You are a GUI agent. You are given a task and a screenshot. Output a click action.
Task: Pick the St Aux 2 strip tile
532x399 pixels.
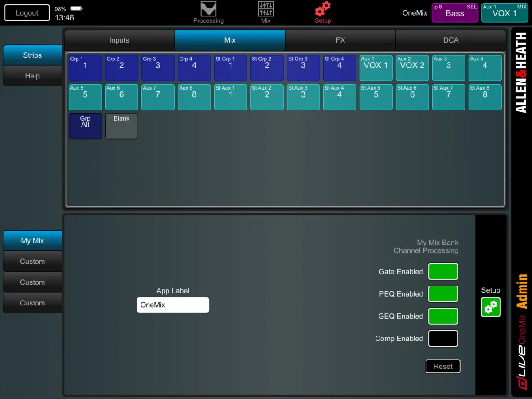(267, 97)
